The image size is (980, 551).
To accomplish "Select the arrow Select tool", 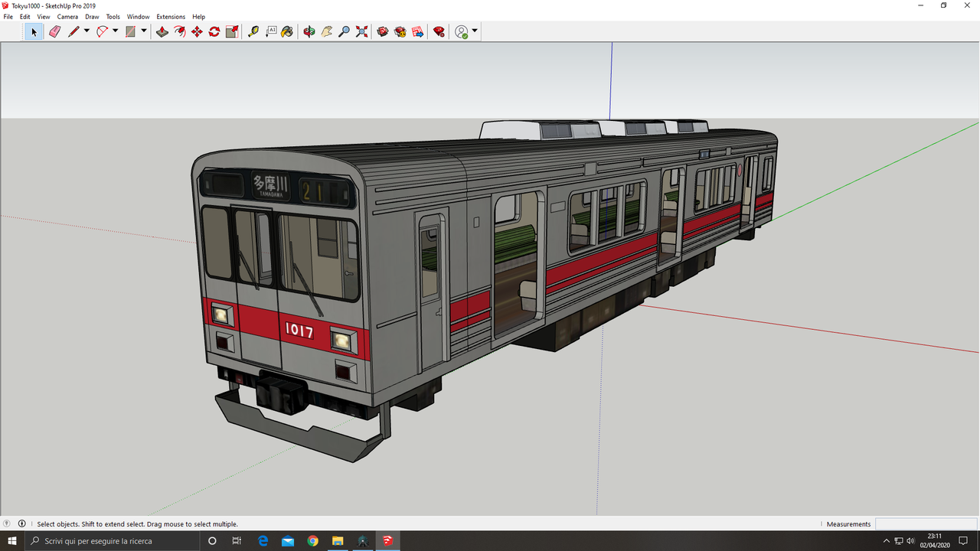I will [x=34, y=31].
